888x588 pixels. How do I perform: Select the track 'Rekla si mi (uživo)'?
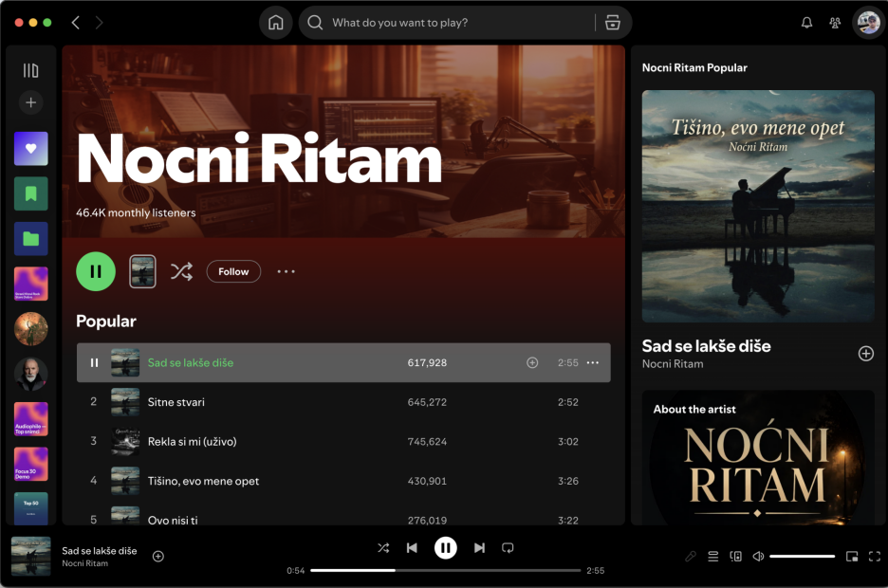[343, 441]
